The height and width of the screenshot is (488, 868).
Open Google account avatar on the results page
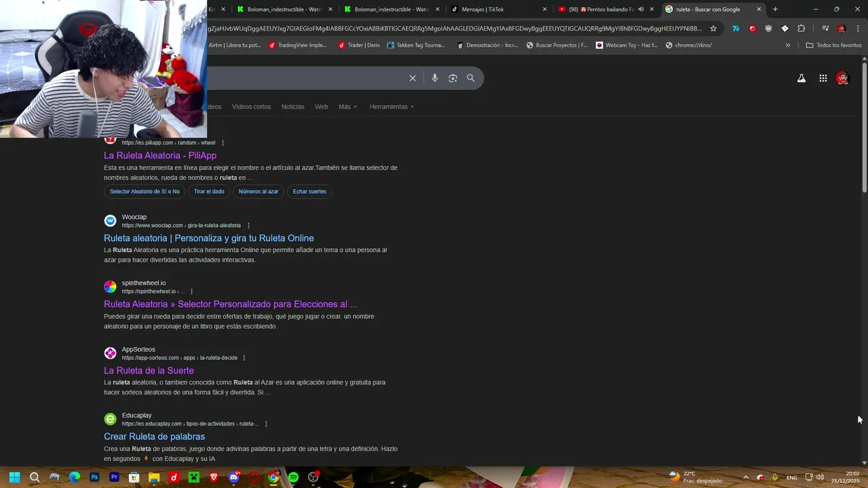842,79
